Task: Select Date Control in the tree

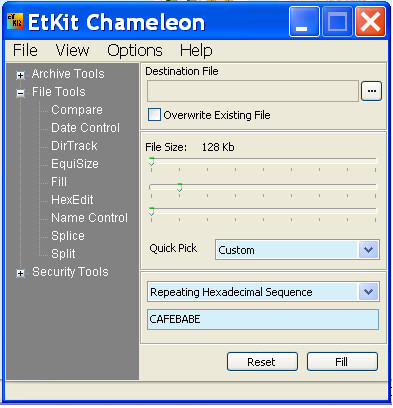Action: tap(85, 128)
